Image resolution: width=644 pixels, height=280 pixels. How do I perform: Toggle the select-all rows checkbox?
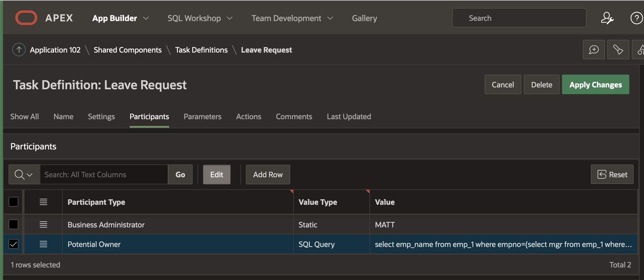[x=13, y=202]
